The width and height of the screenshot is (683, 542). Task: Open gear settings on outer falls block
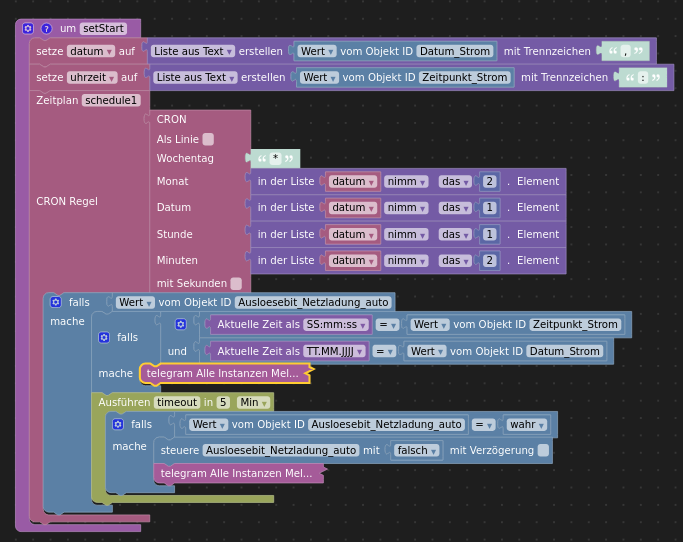click(x=56, y=302)
